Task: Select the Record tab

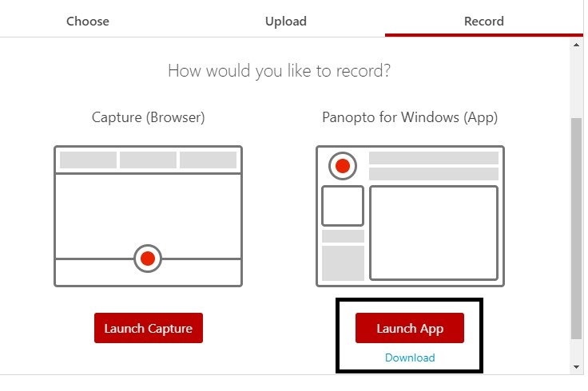Action: [484, 21]
